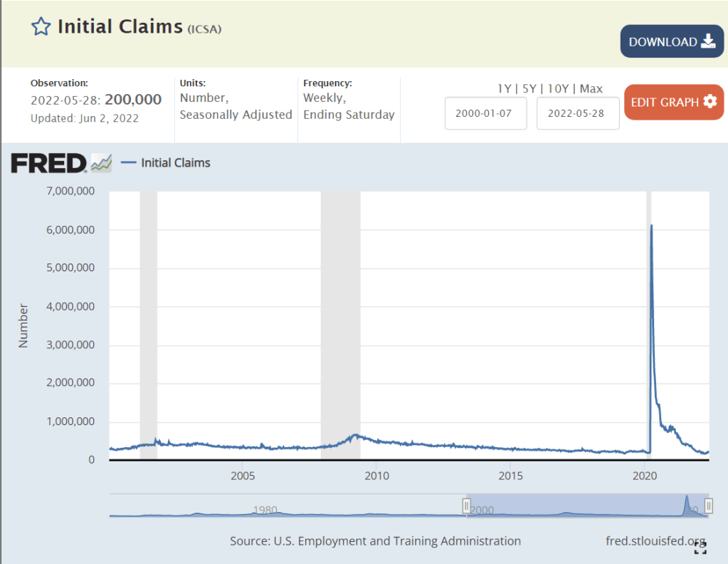Click the left handle of range slider
This screenshot has height=564, width=728.
tap(467, 506)
